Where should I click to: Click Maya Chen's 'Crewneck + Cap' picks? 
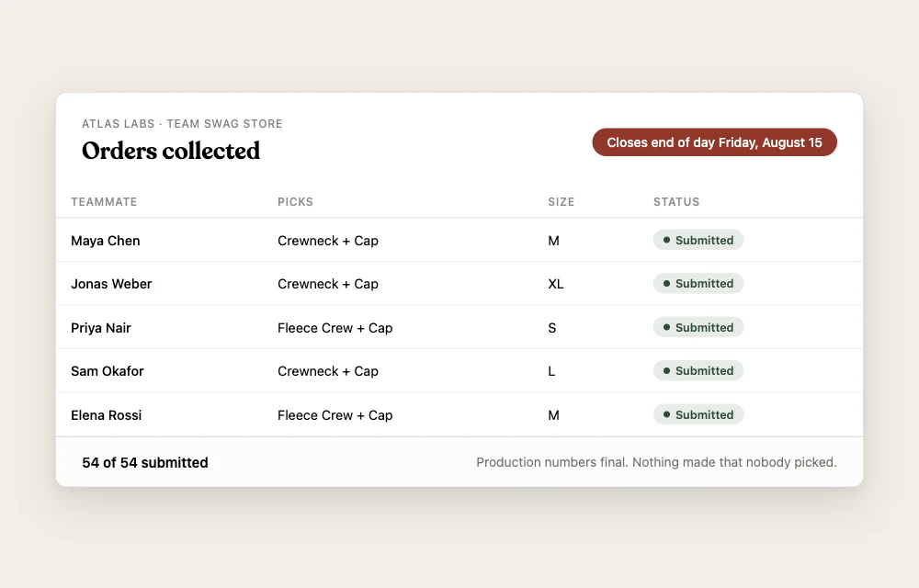[328, 241]
